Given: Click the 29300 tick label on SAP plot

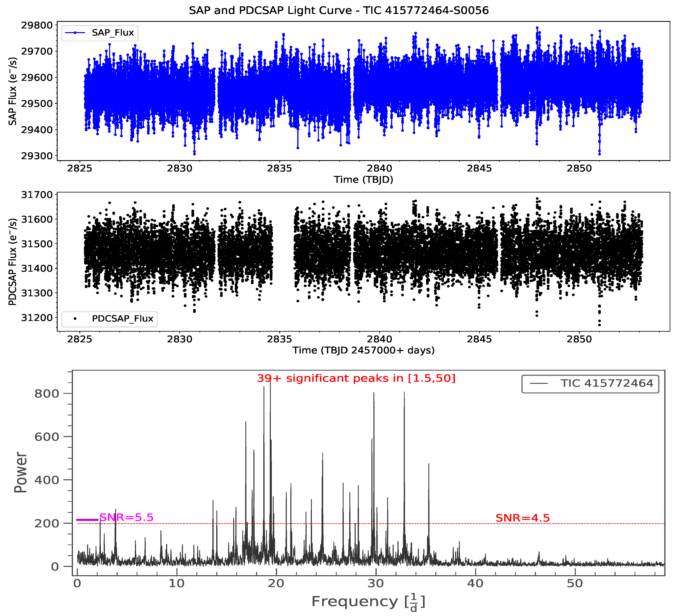Looking at the screenshot, I should [x=37, y=156].
